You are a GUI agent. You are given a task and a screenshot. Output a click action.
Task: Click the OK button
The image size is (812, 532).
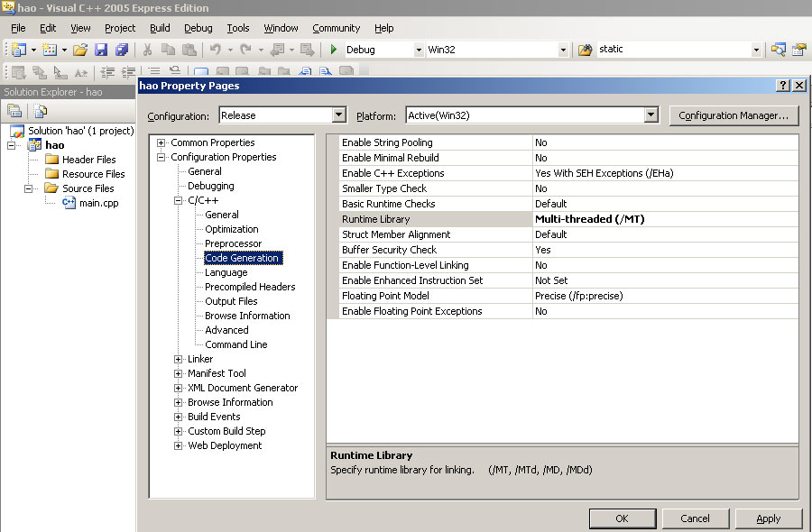(622, 518)
